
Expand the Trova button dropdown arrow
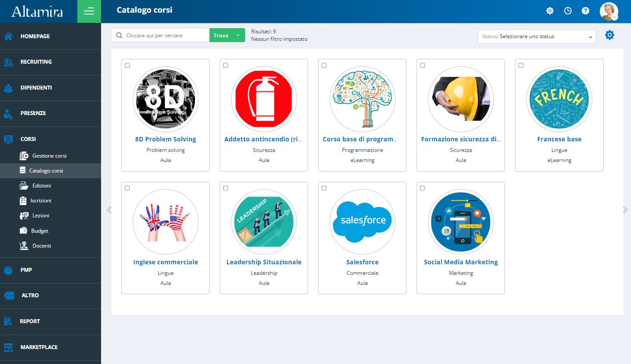(238, 36)
